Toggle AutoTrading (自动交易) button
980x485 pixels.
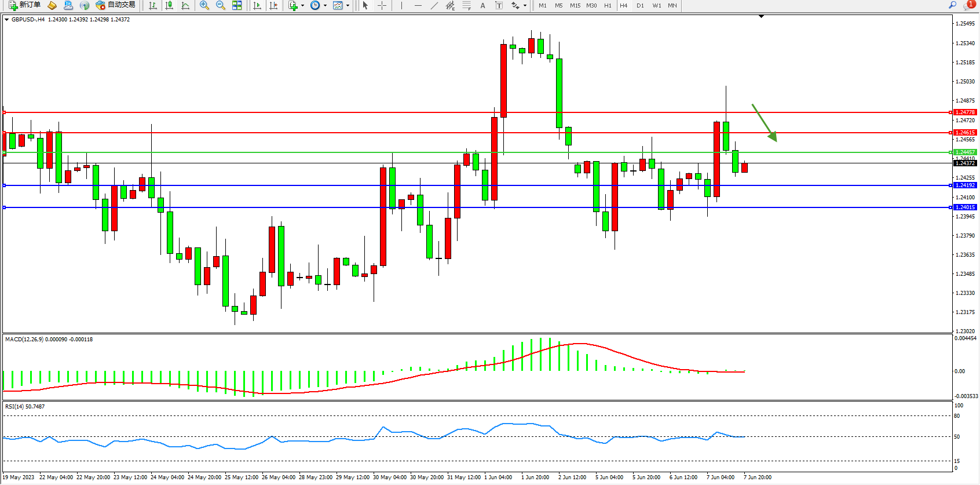point(115,5)
